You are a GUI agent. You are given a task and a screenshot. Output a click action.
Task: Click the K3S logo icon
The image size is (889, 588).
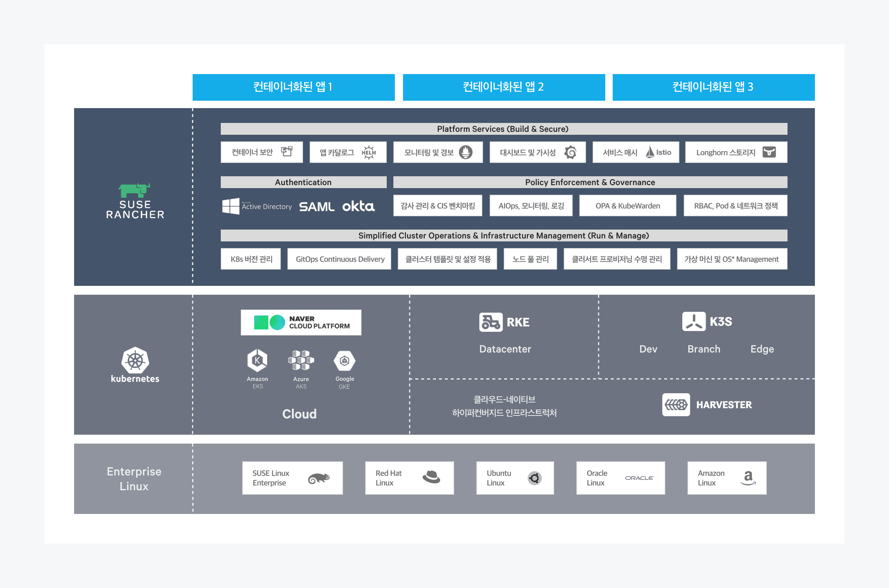(693, 321)
